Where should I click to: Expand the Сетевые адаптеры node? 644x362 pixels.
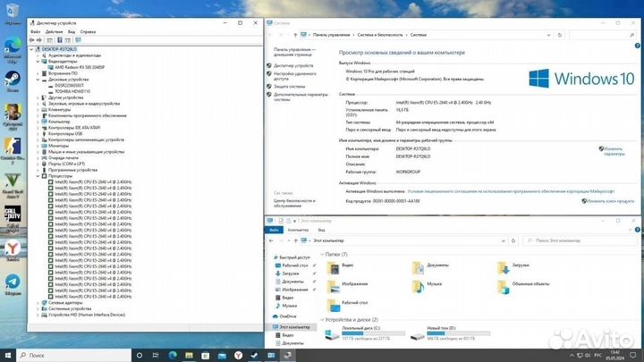click(38, 303)
